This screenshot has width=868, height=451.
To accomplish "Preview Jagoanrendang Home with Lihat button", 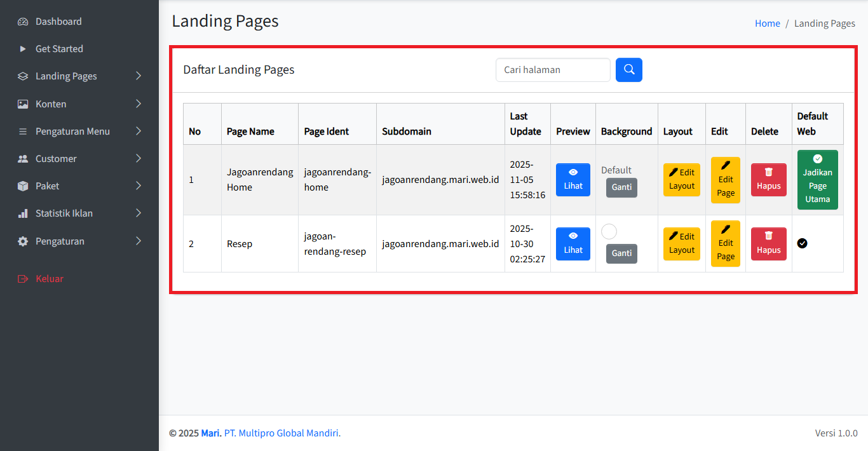I will 573,180.
